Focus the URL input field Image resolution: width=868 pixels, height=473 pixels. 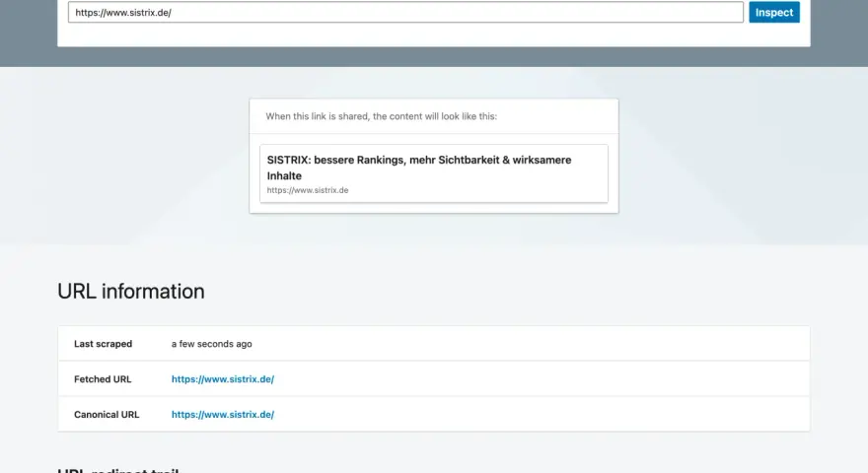tap(405, 12)
